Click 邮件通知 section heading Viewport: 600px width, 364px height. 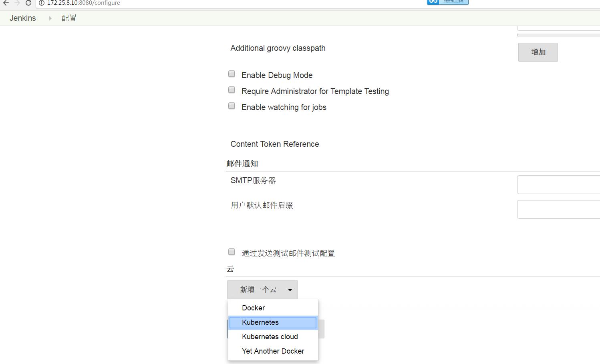(242, 164)
